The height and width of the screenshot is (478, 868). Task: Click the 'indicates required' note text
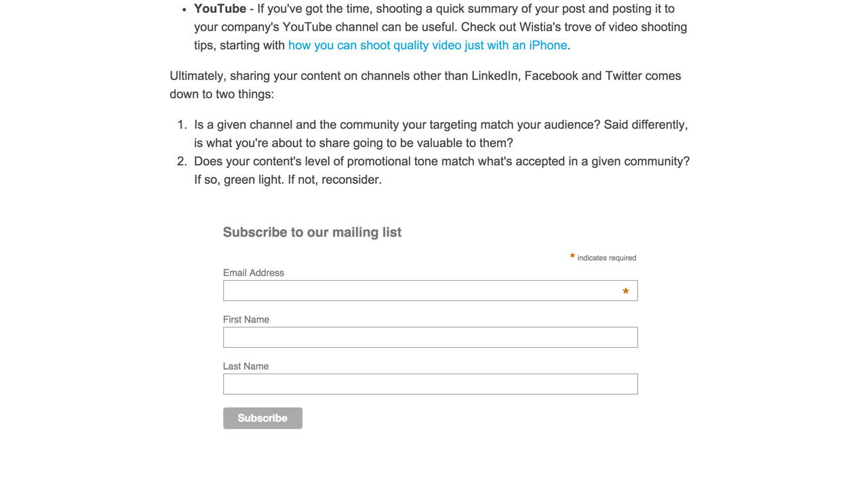click(x=607, y=258)
